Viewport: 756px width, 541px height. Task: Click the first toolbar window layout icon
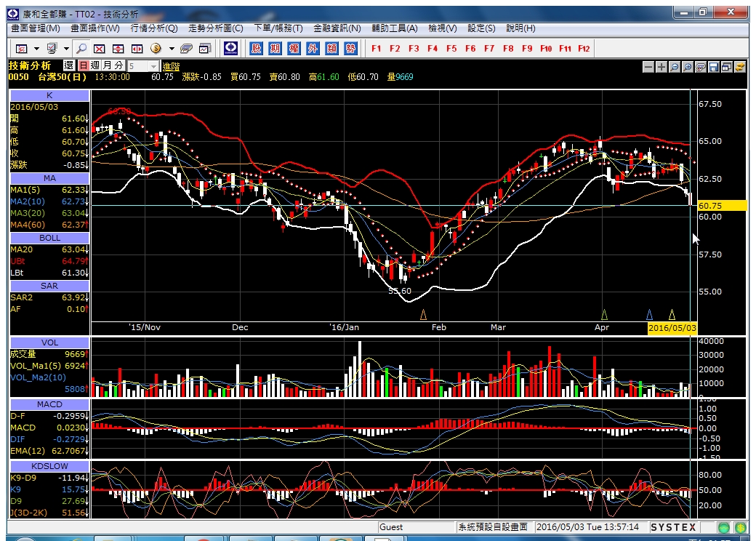pos(22,48)
